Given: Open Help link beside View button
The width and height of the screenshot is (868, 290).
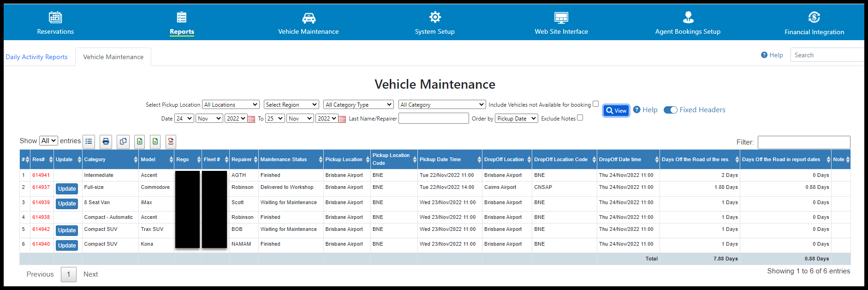Looking at the screenshot, I should coord(645,110).
